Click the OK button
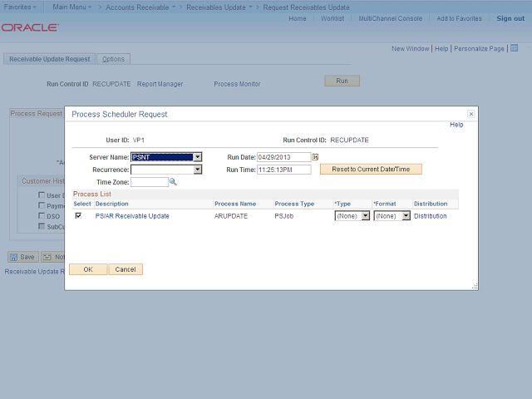532x399 pixels. pyautogui.click(x=88, y=269)
